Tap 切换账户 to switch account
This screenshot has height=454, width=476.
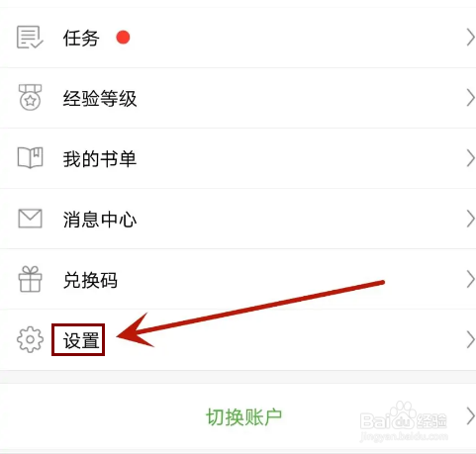click(243, 416)
